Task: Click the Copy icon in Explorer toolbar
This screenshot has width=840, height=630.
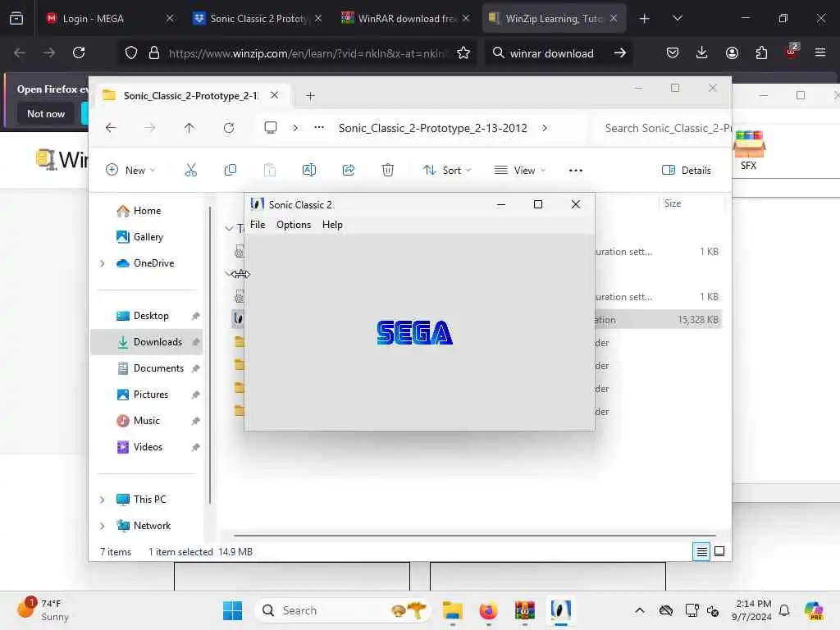Action: click(231, 171)
